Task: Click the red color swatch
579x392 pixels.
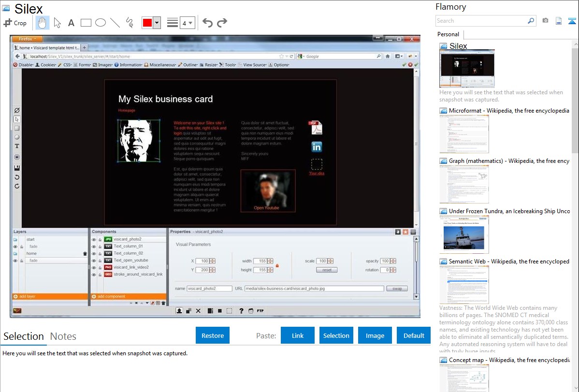Action: coord(147,23)
